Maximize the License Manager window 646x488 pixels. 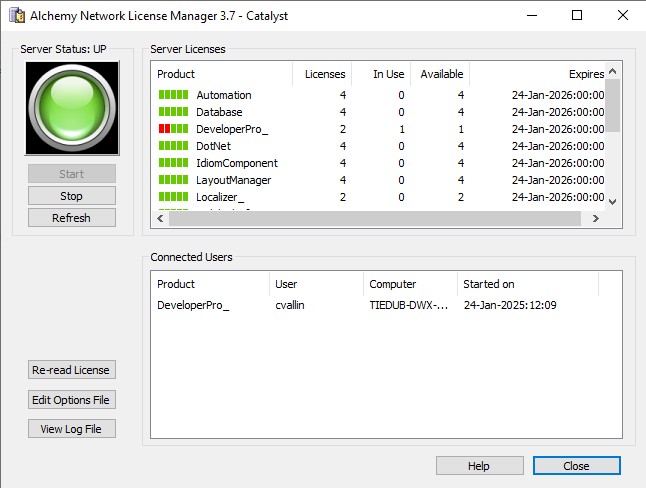click(577, 15)
